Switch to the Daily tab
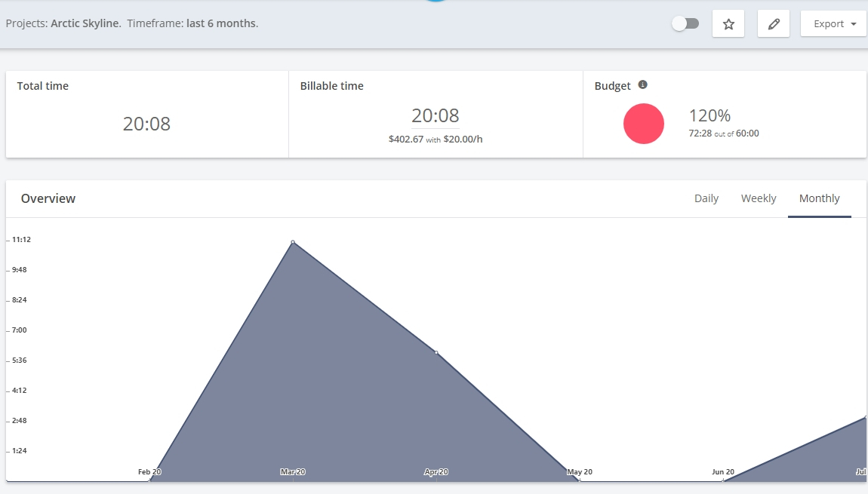Image resolution: width=868 pixels, height=494 pixels. point(706,198)
